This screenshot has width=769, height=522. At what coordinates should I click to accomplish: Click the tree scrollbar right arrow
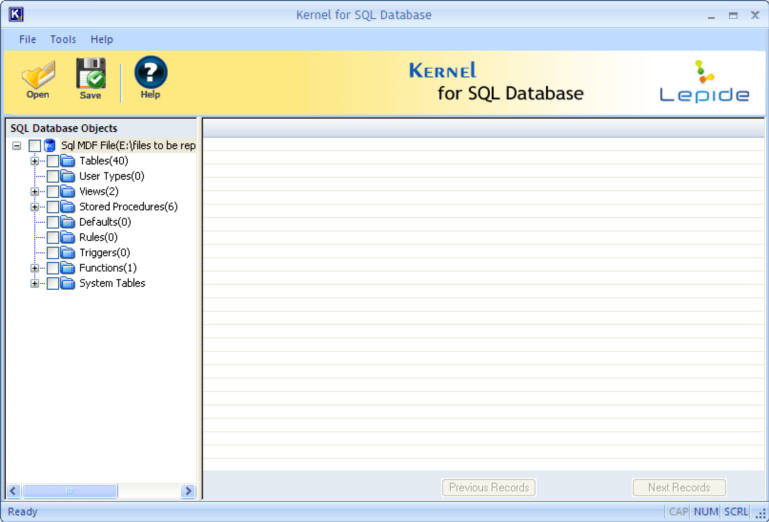(x=188, y=491)
